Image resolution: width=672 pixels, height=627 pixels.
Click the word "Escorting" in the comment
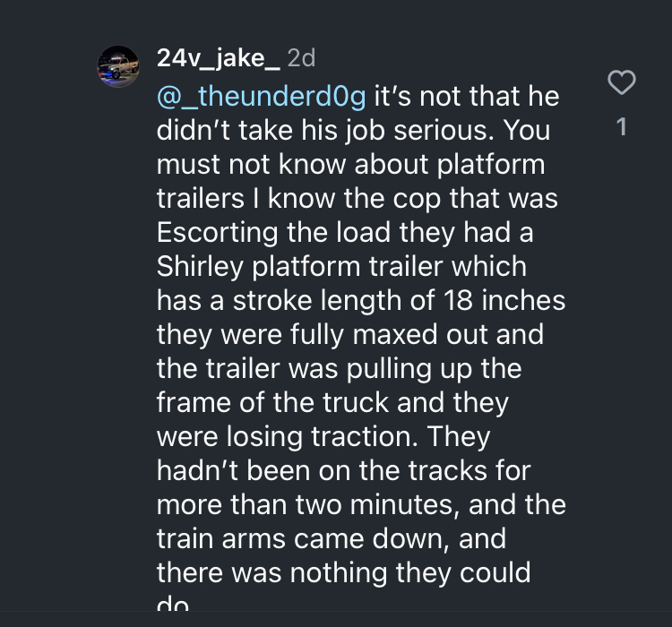pyautogui.click(x=218, y=233)
